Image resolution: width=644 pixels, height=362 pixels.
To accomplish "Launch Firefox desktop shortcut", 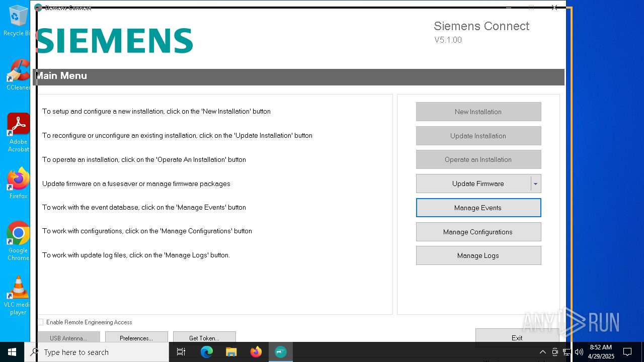I will click(18, 184).
